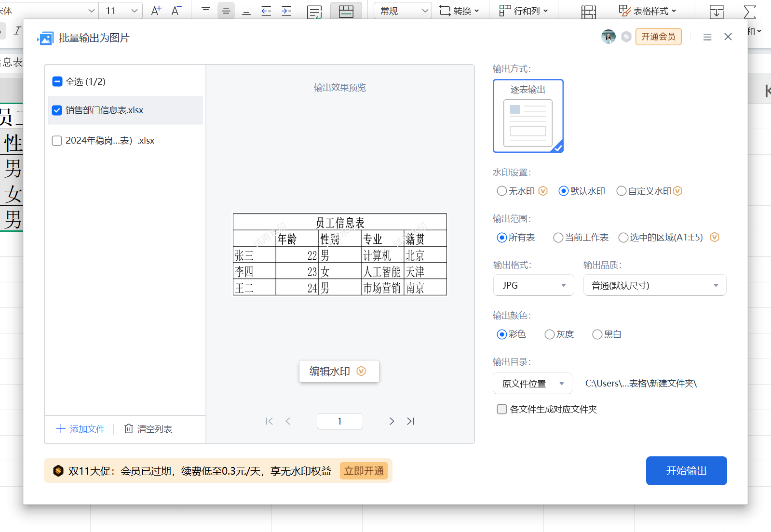Open the JPG output format dropdown
Screen dimensions: 771x532
(x=534, y=285)
